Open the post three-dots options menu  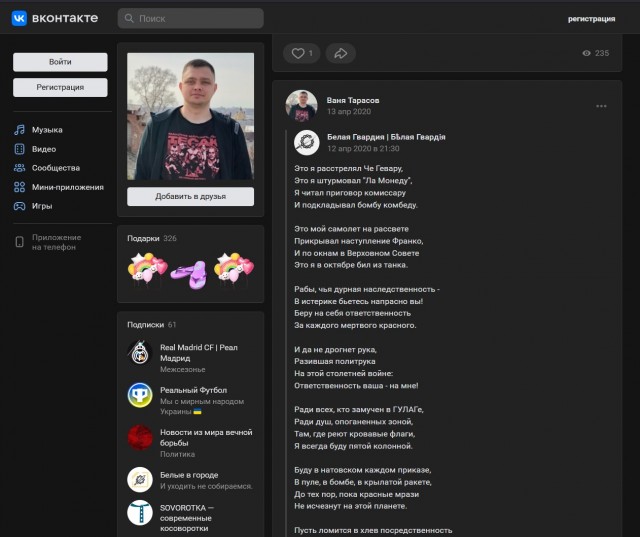pyautogui.click(x=601, y=106)
